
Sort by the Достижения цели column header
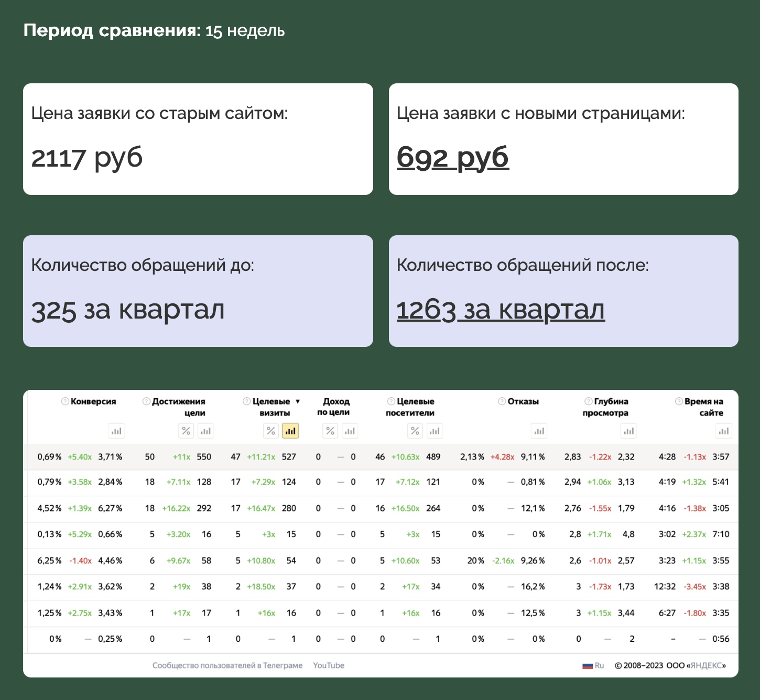179,407
